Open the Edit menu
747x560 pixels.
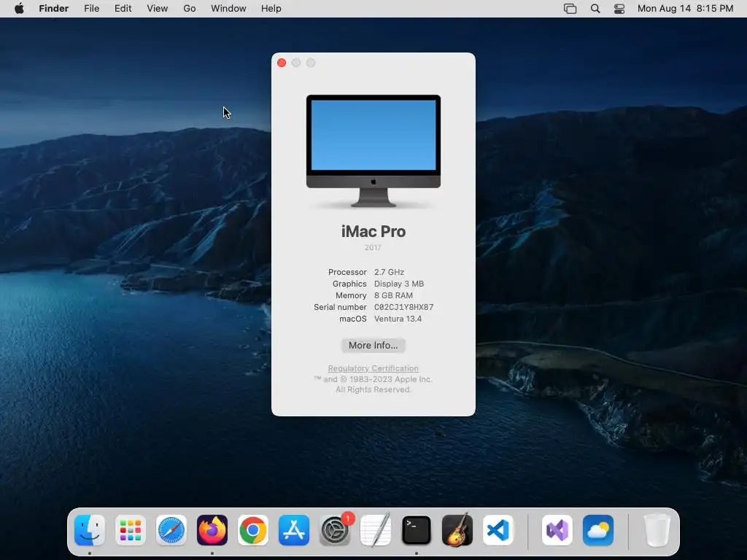click(x=123, y=9)
